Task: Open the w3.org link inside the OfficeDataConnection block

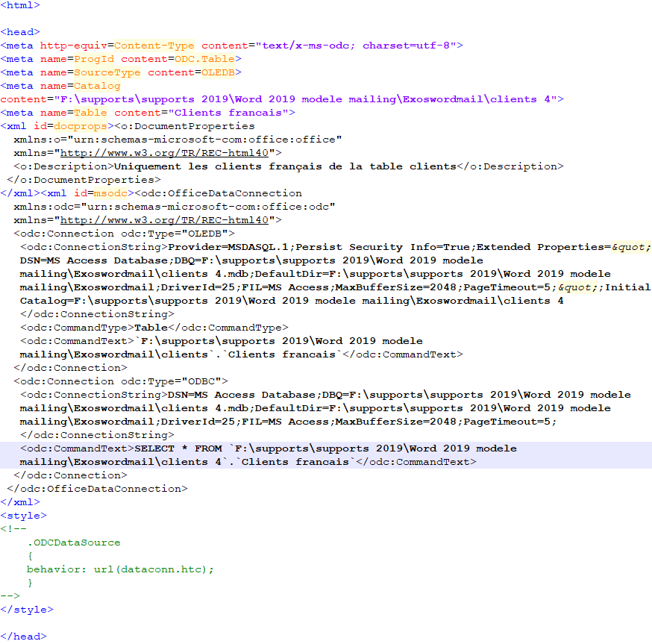Action: 164,220
